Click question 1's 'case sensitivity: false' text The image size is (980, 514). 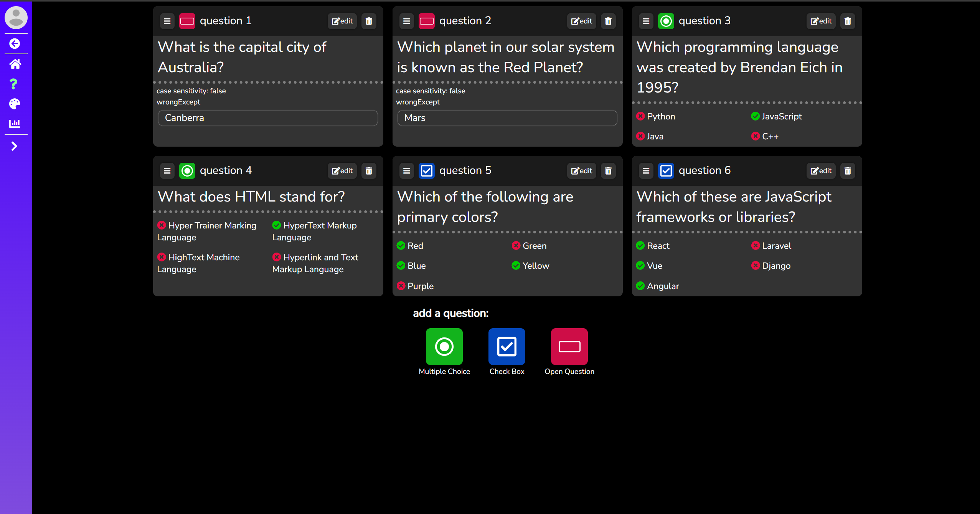tap(191, 91)
